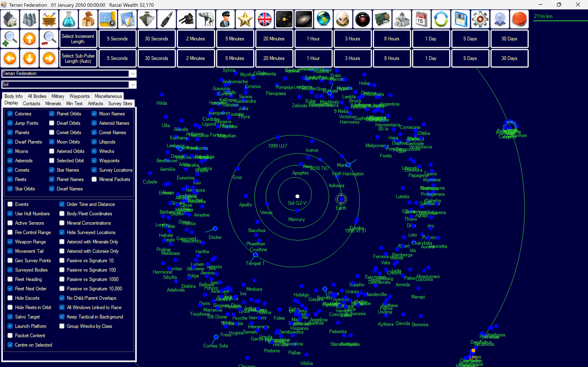This screenshot has height=367, width=588.
Task: Click the mining cart icon
Action: point(49,19)
